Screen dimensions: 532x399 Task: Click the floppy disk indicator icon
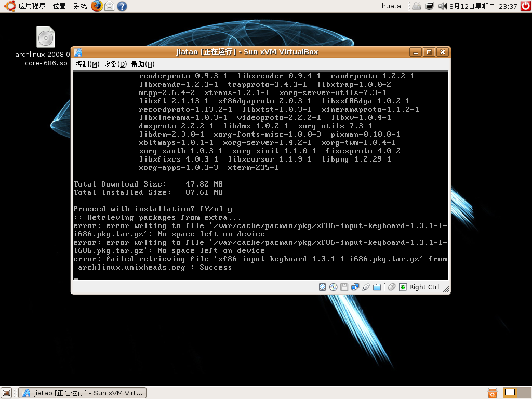(x=344, y=287)
